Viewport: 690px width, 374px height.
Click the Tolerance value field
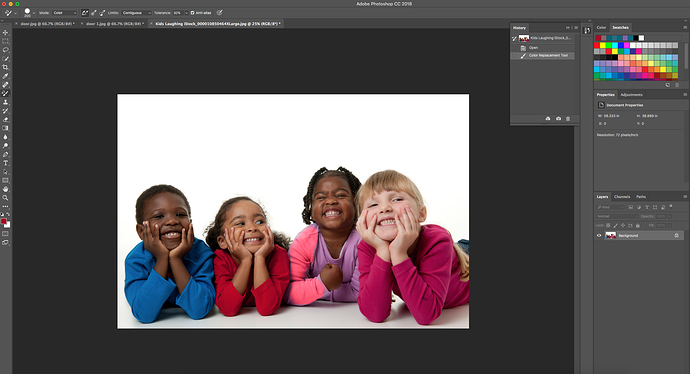pyautogui.click(x=178, y=13)
